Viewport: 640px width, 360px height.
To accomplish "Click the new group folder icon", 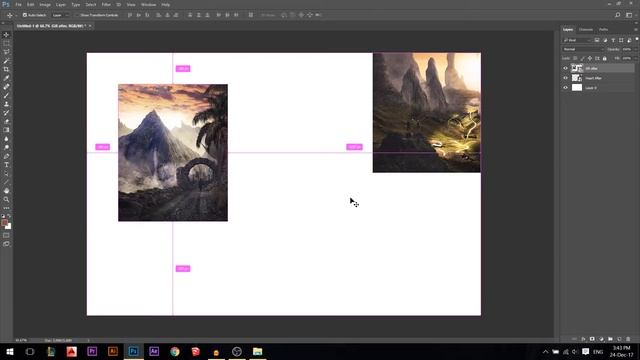I will [x=610, y=339].
